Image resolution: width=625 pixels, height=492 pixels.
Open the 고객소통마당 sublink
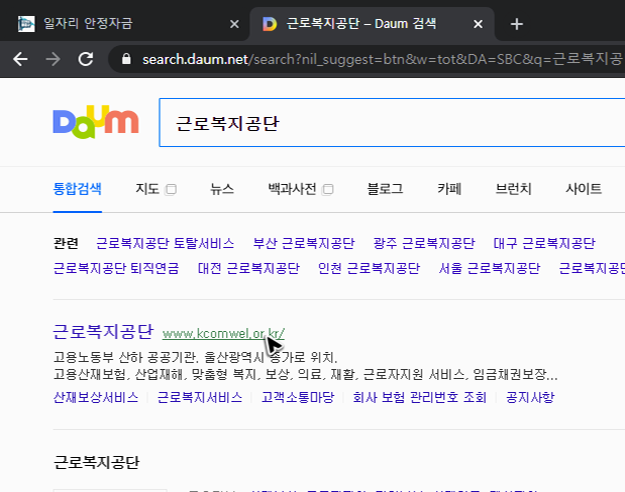pyautogui.click(x=298, y=397)
